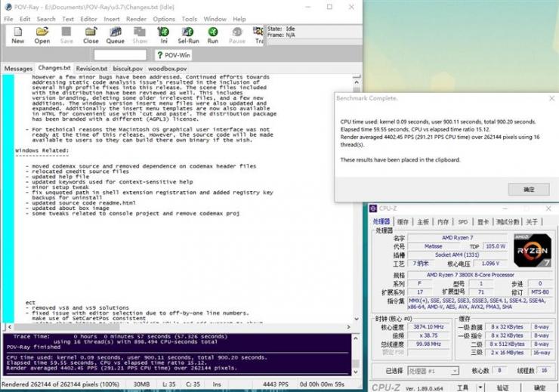Open the Insert menu
This screenshot has height=392, width=559.
coord(112,19)
